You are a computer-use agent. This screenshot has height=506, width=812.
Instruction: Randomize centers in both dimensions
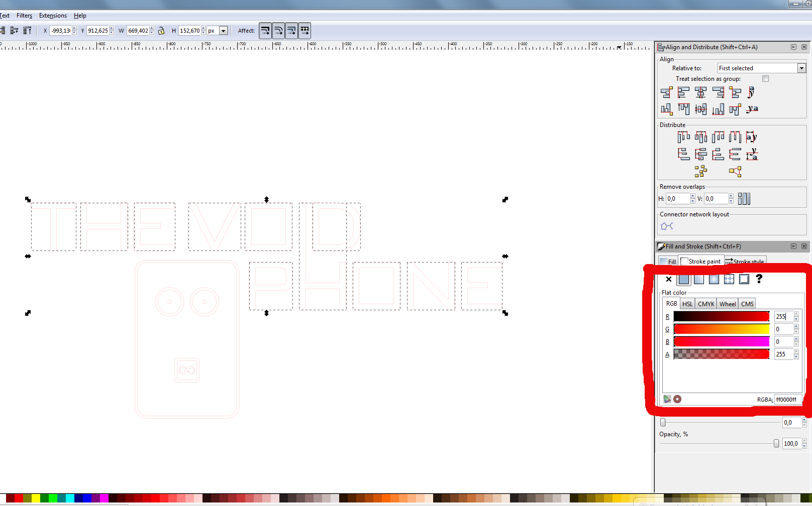click(x=700, y=172)
